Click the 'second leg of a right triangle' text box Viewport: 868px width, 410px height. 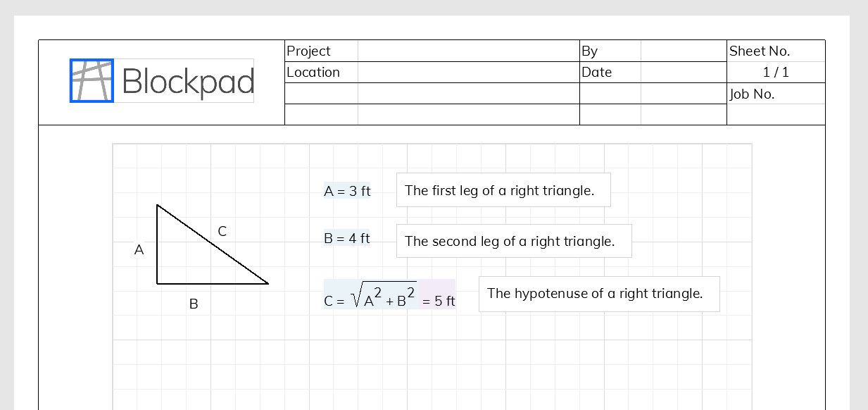(x=514, y=241)
